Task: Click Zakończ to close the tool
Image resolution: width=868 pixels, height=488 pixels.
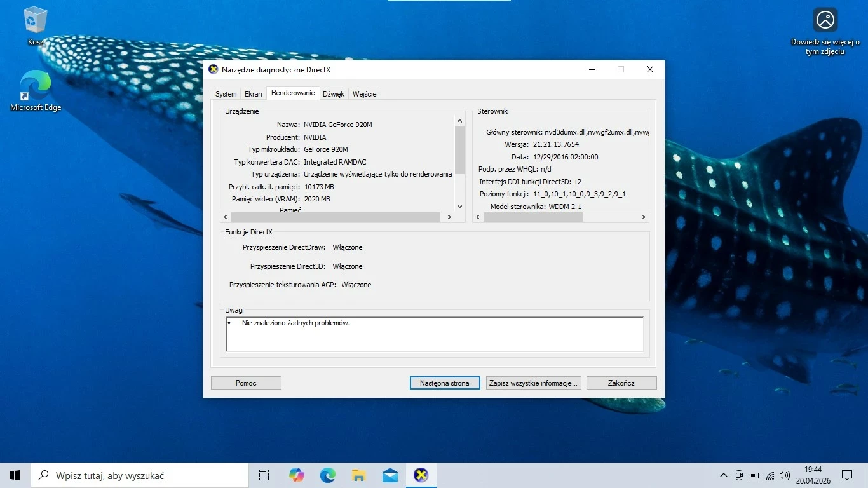Action: (621, 383)
